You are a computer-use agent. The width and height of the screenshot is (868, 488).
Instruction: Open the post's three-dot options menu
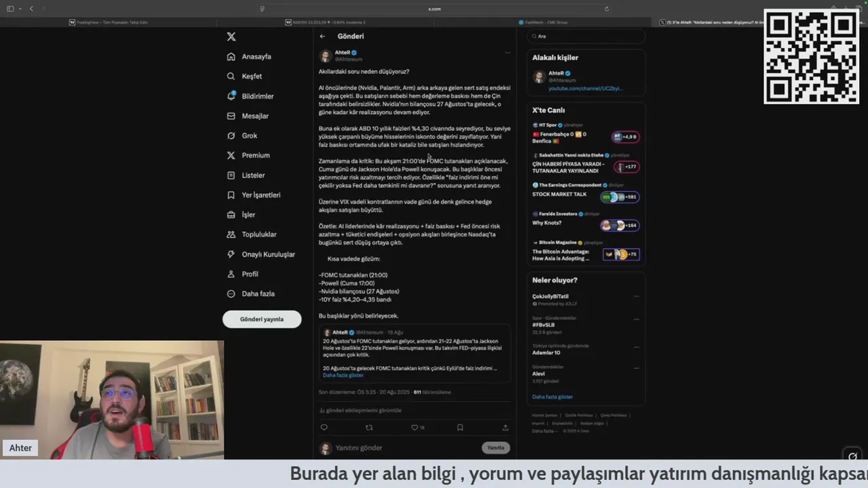(x=507, y=53)
